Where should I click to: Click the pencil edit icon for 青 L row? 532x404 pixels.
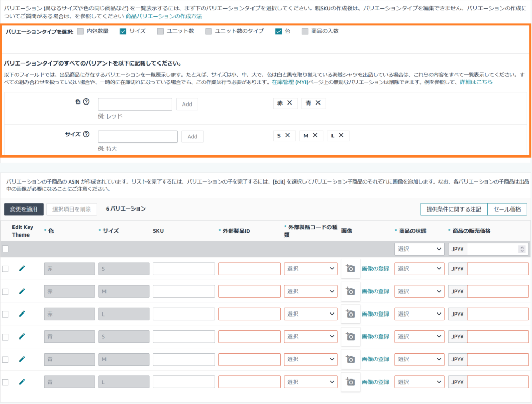click(22, 382)
